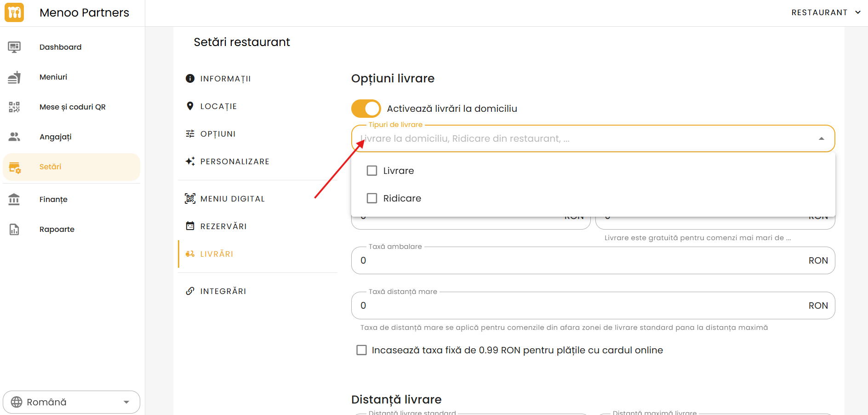This screenshot has width=868, height=415.
Task: Select the Rezervări calendar icon
Action: pos(190,226)
